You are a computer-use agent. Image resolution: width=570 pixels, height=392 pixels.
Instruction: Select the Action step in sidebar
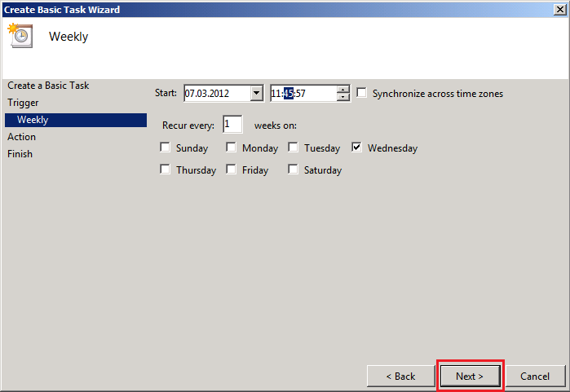(21, 137)
